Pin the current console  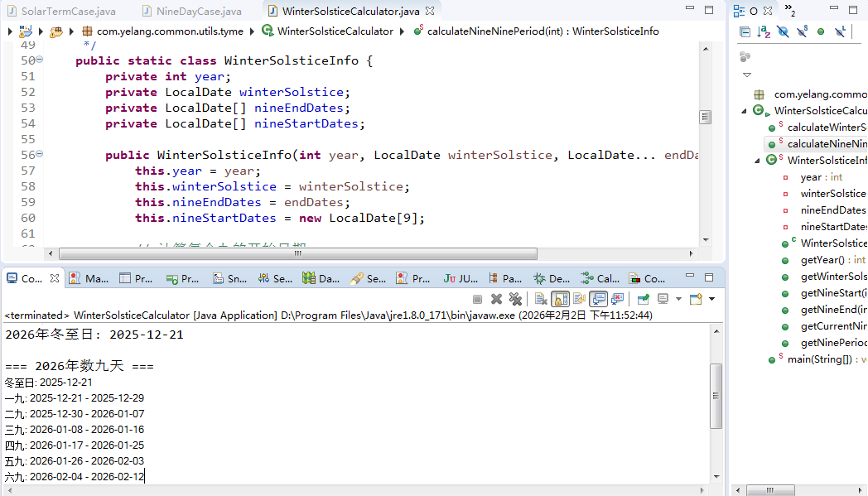click(x=644, y=300)
